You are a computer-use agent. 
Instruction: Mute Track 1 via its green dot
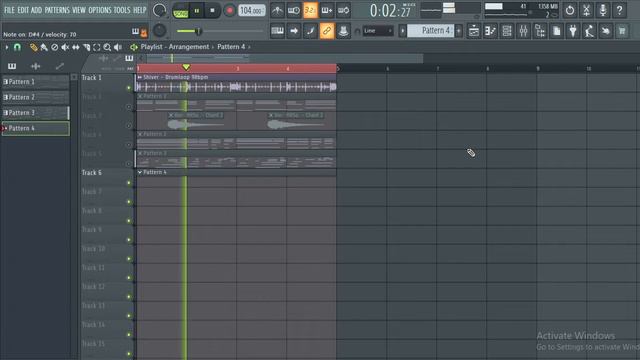coord(129,88)
